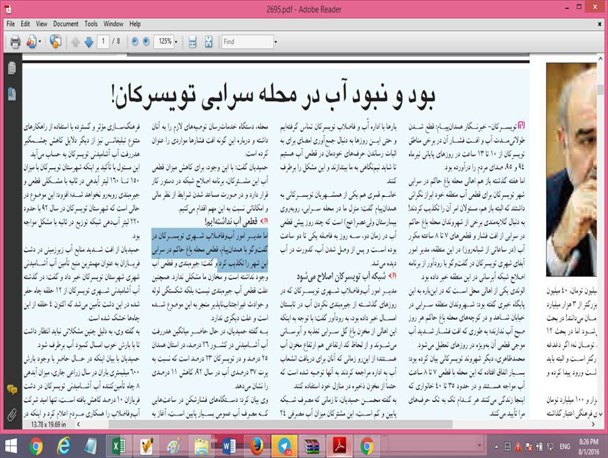
Task: Open the Edit menu
Action: tap(25, 24)
